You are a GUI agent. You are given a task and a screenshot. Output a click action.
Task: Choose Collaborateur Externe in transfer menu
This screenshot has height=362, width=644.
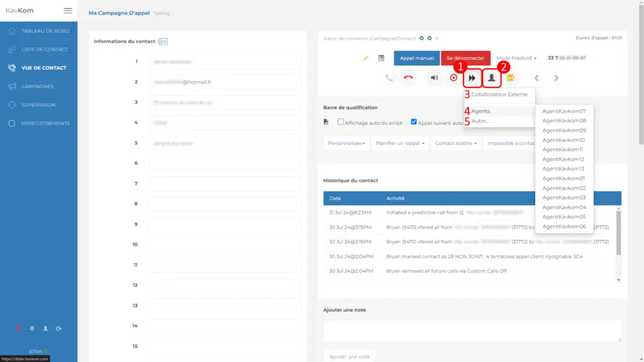click(x=499, y=94)
